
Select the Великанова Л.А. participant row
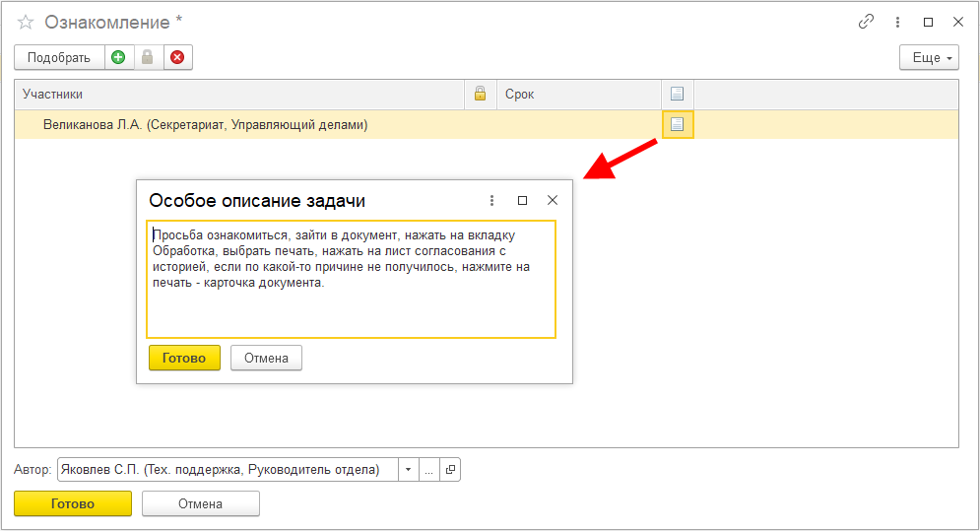[x=487, y=124]
